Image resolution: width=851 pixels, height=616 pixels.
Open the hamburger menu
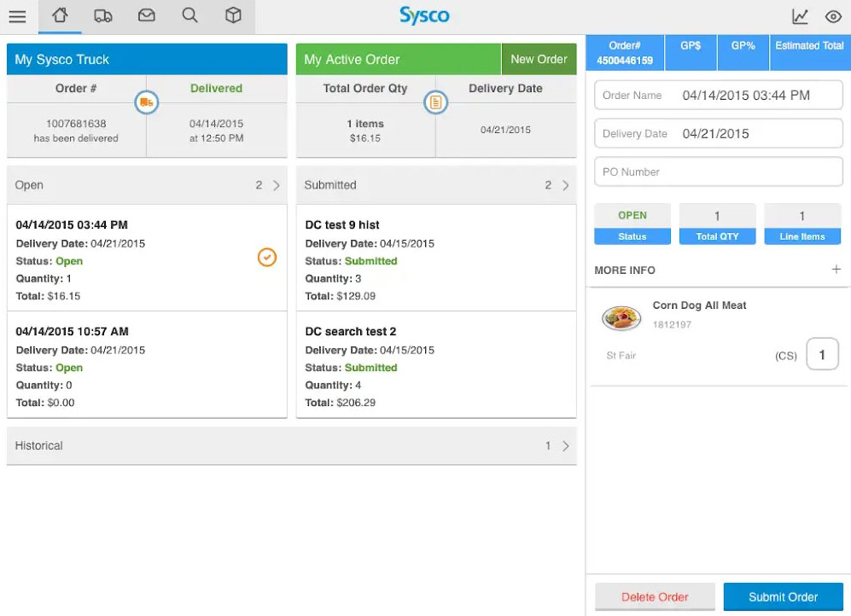pos(17,16)
